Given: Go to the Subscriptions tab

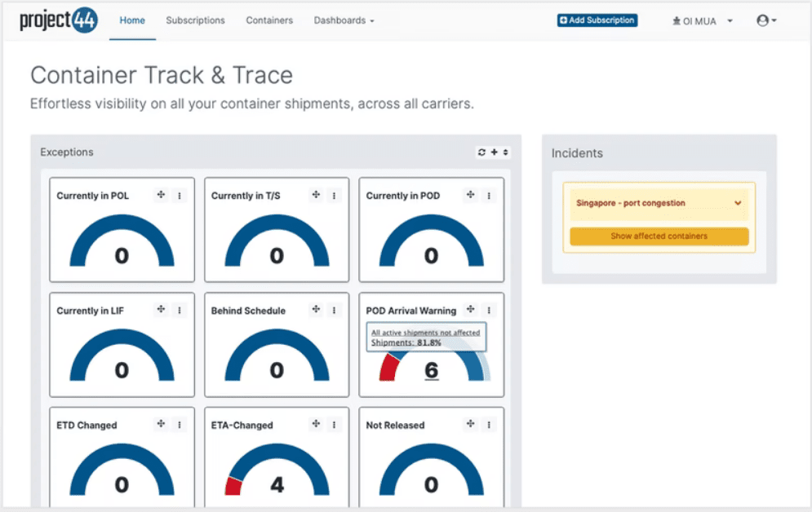Looking at the screenshot, I should click(195, 20).
